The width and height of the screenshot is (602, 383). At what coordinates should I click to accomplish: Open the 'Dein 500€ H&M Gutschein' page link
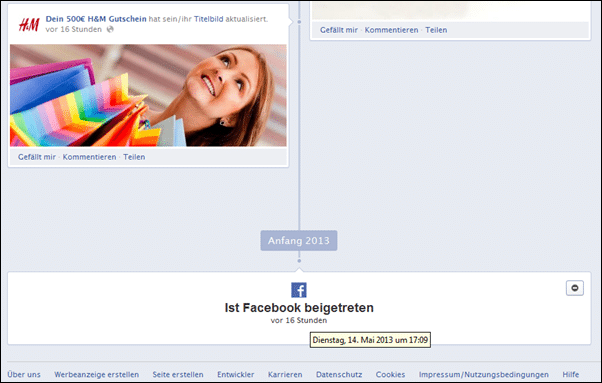point(96,19)
